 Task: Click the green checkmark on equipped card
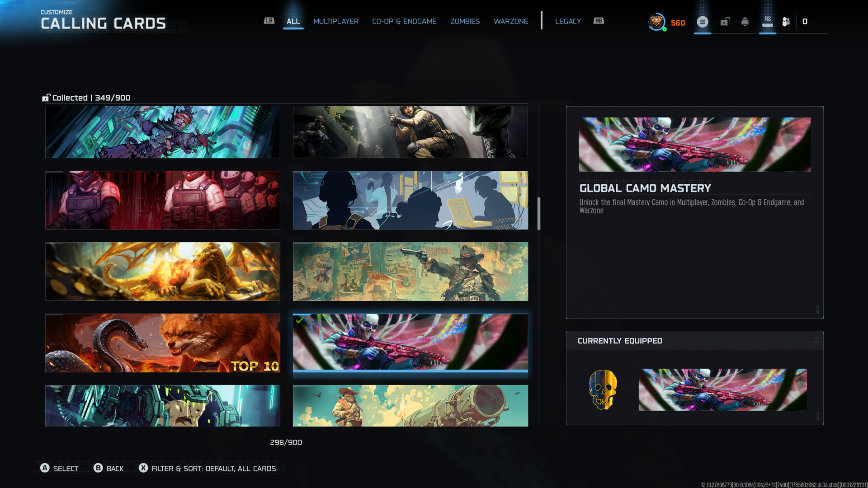(x=300, y=320)
